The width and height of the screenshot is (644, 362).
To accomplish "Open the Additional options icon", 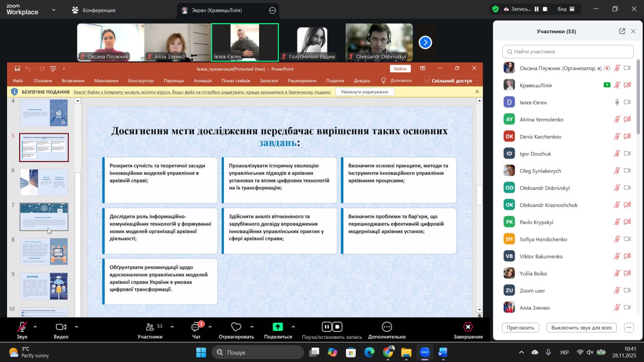I will point(386,327).
